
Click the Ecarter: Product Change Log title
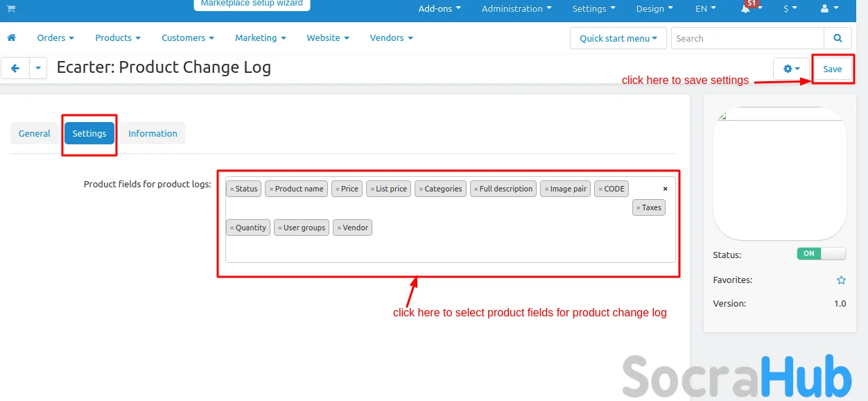(164, 67)
